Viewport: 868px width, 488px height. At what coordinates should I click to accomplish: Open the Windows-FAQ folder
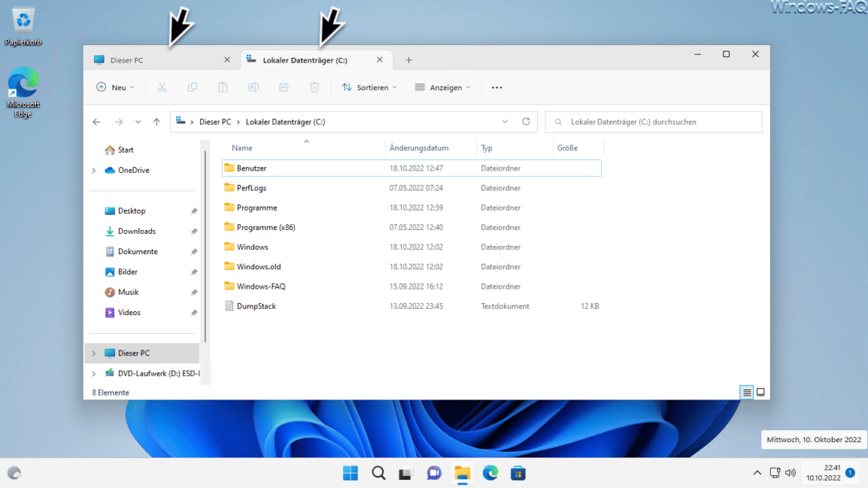[260, 285]
